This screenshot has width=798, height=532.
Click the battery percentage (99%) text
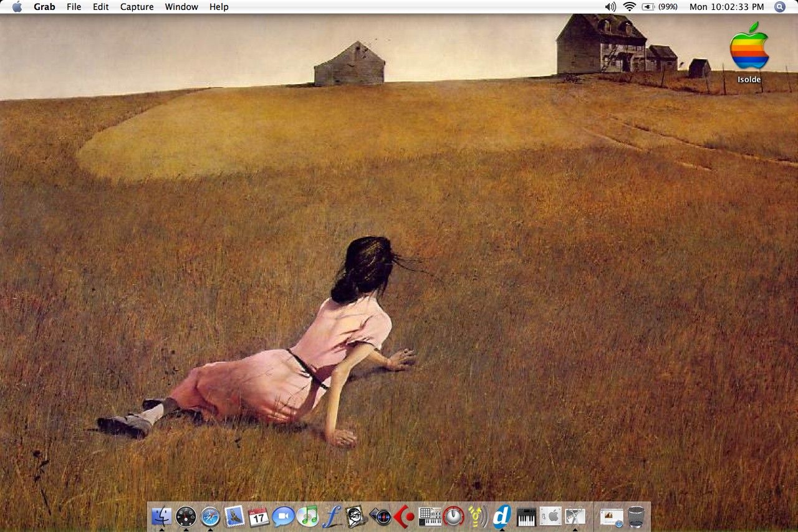(668, 7)
